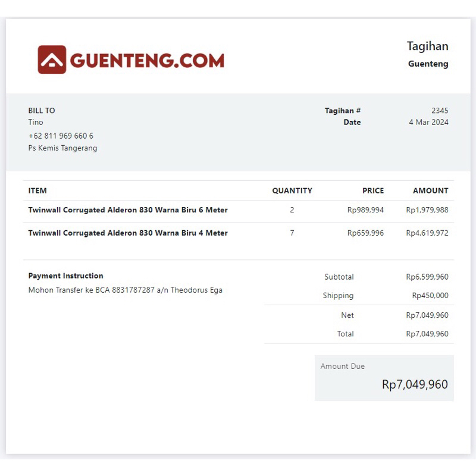Click the QUANTITY column header
The height and width of the screenshot is (476, 476).
(292, 190)
